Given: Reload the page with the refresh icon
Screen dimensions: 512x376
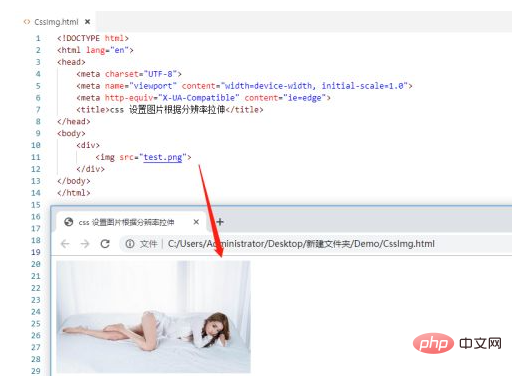Looking at the screenshot, I should click(105, 244).
